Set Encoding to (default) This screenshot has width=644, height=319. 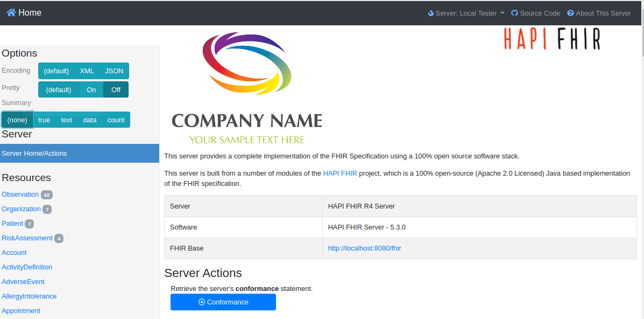coord(56,71)
